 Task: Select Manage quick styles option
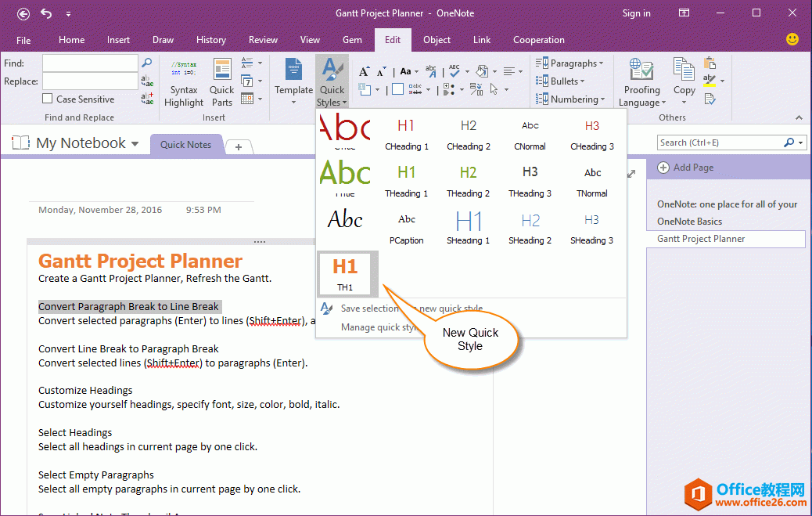(379, 327)
